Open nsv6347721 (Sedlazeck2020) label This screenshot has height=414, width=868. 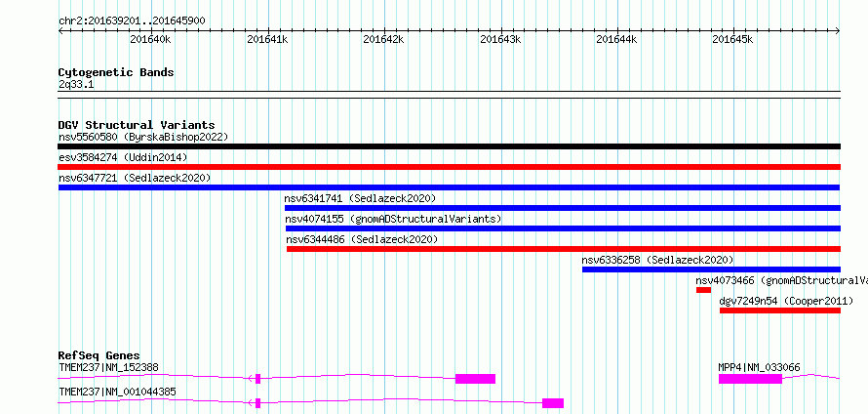(x=135, y=178)
